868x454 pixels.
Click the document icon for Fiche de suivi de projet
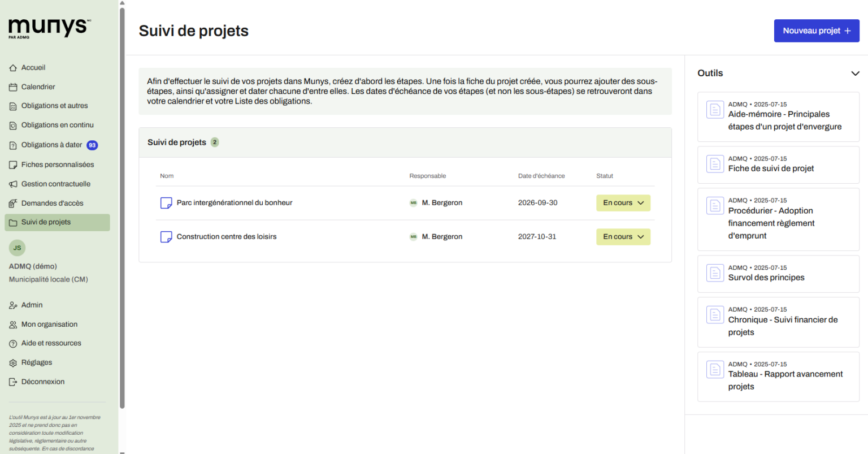point(715,164)
